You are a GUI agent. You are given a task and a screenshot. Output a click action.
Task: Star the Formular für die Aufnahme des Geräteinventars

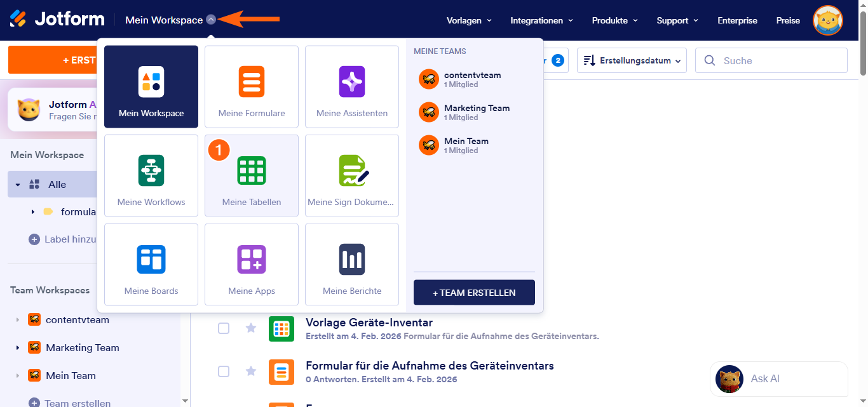pos(251,371)
